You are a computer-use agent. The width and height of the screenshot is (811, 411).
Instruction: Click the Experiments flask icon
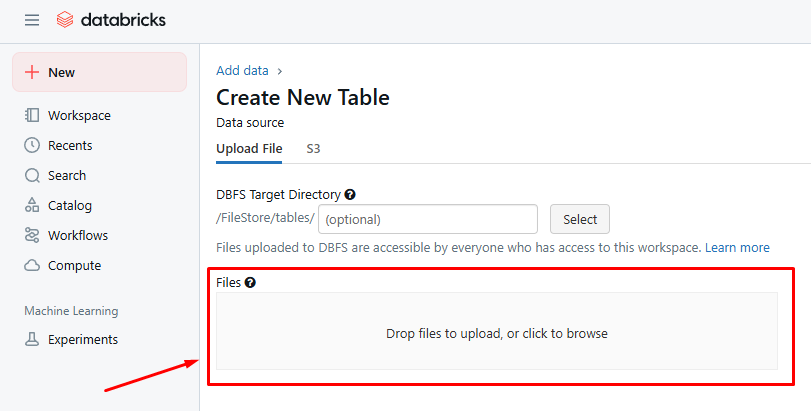[x=32, y=340]
